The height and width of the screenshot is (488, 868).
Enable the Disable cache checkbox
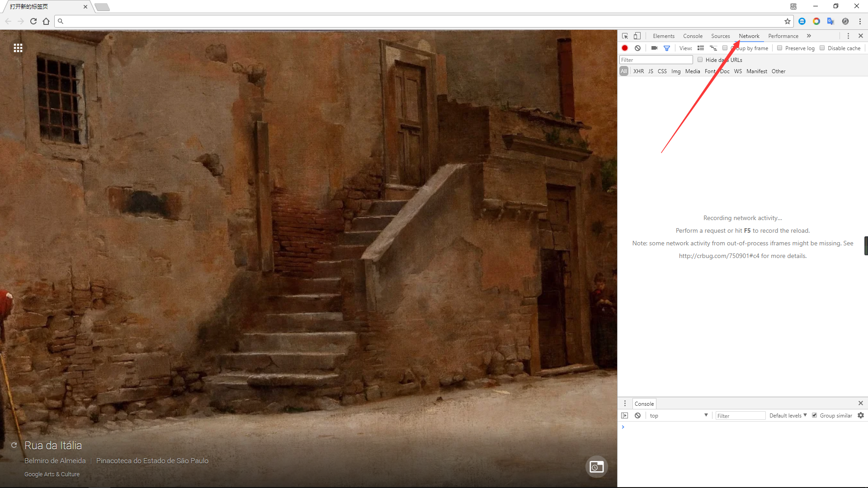click(x=822, y=48)
